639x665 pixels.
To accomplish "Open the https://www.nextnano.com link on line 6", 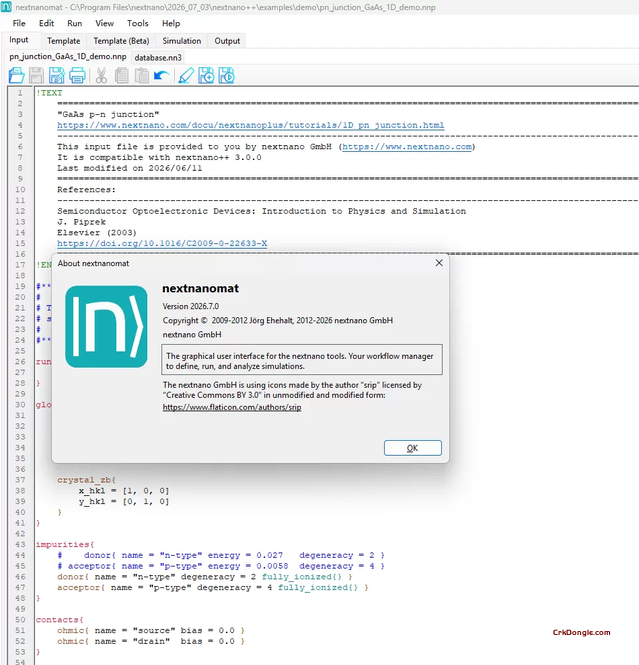I will (x=407, y=146).
